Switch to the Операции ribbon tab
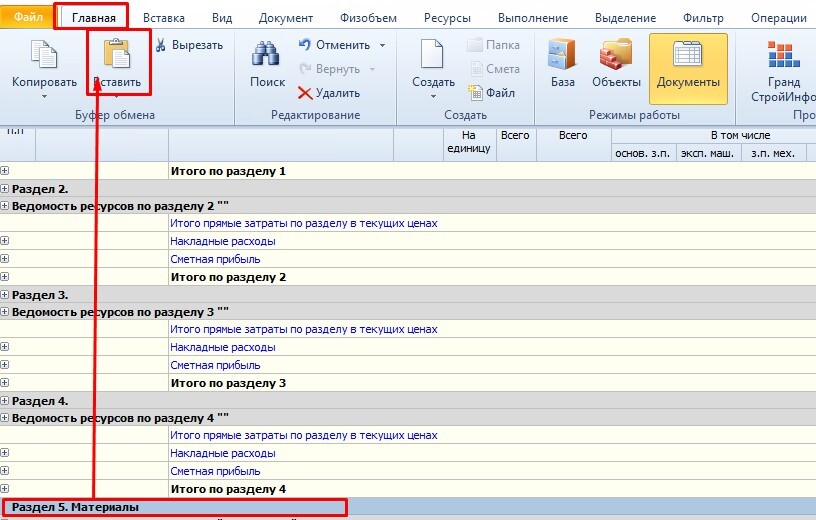Viewport: 816px width, 520px height. click(x=779, y=18)
